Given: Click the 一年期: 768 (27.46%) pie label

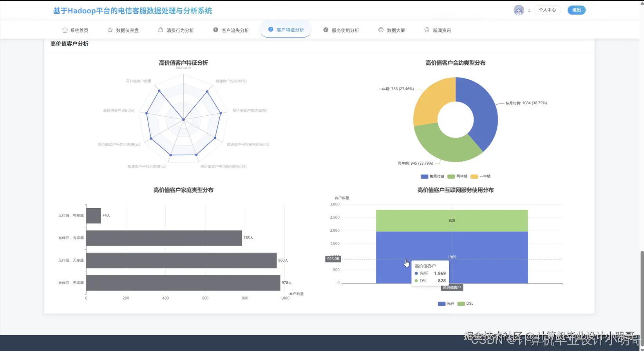Looking at the screenshot, I should 396,89.
